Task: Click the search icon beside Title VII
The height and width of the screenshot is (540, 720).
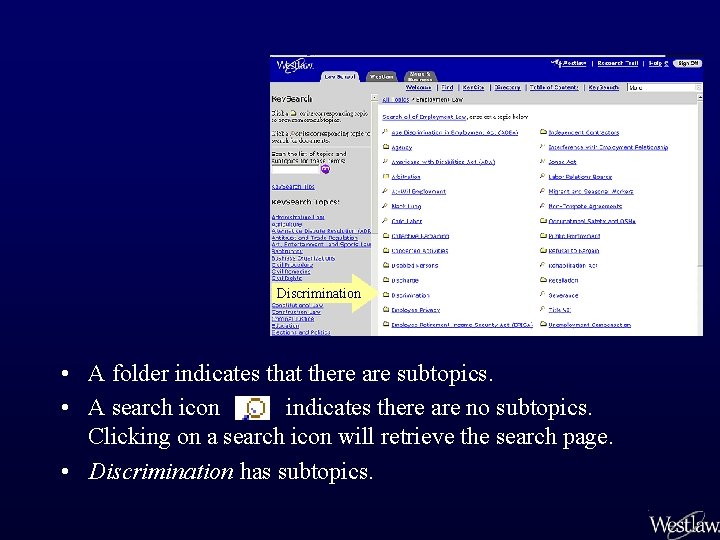Action: pos(543,309)
